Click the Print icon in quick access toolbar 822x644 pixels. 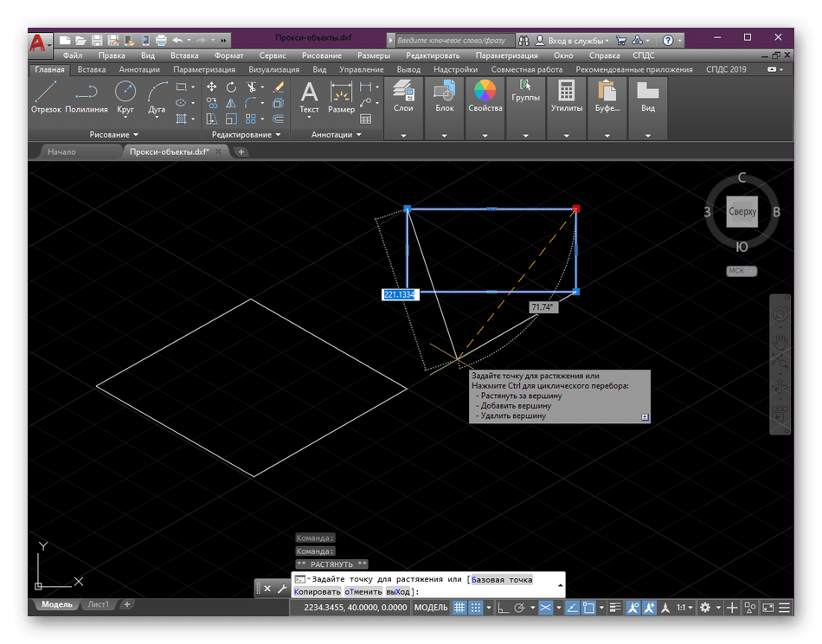coord(161,40)
